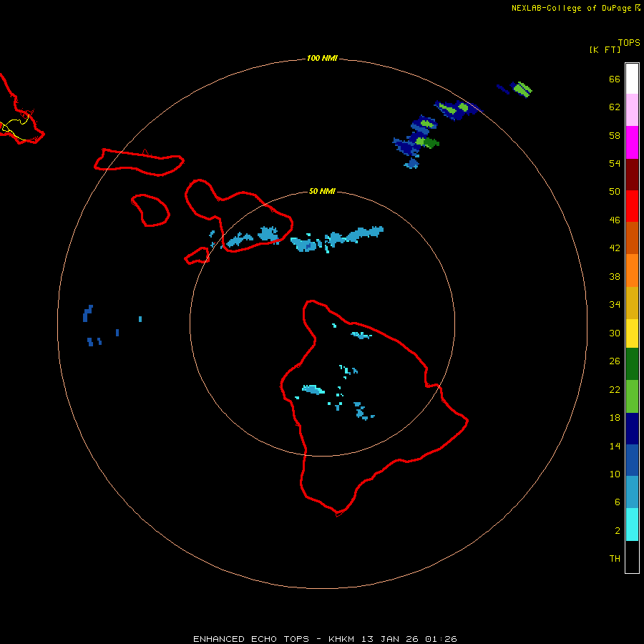Viewport: 644px width, 644px height.
Task: Select the white swatch in the legend
Action: pyautogui.click(x=632, y=79)
